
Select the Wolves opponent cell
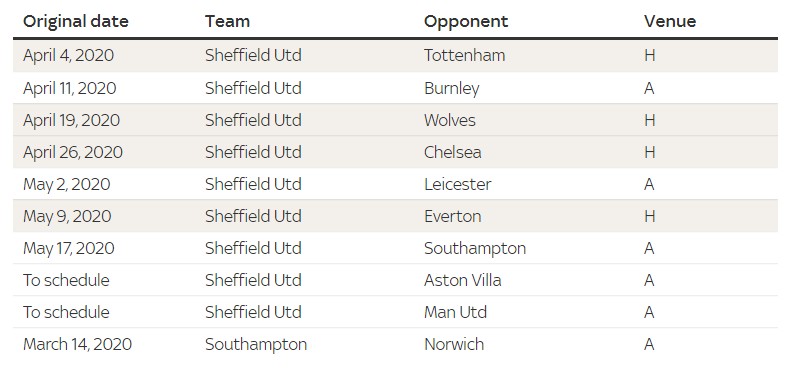[449, 120]
